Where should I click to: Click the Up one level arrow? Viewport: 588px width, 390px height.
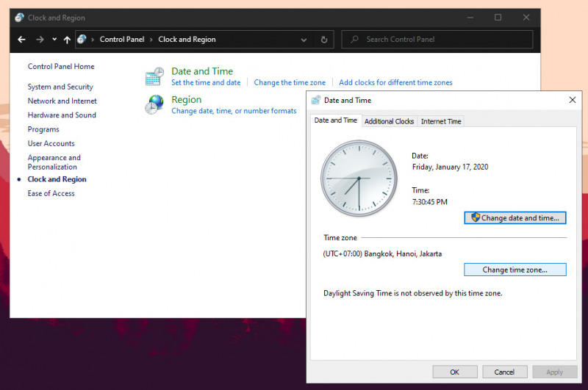click(x=67, y=40)
